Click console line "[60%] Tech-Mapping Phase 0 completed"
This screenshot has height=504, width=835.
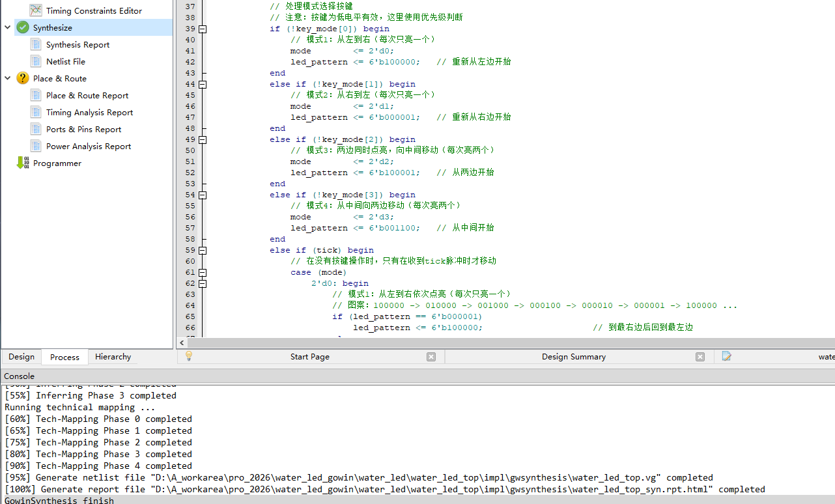(98, 419)
